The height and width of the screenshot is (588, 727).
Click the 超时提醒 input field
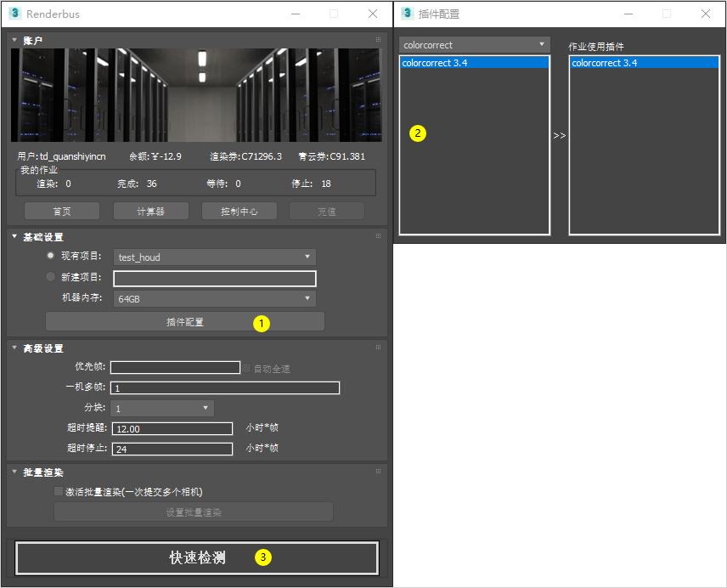172,429
